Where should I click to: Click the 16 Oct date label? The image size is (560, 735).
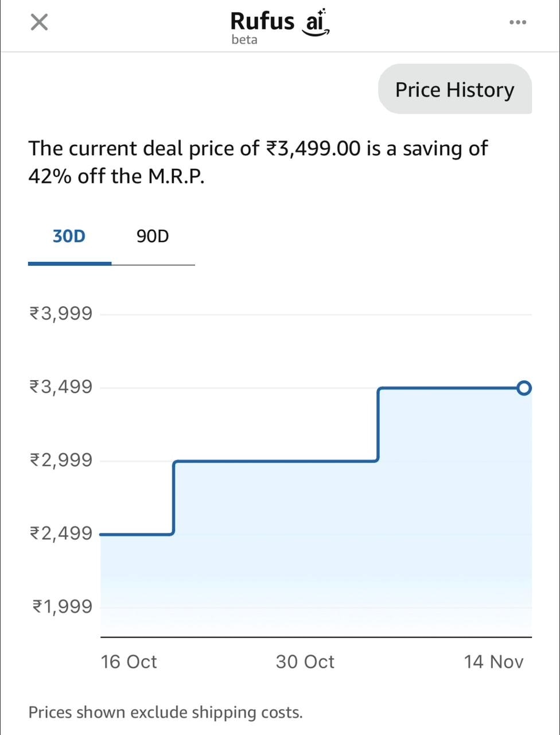[x=129, y=661]
